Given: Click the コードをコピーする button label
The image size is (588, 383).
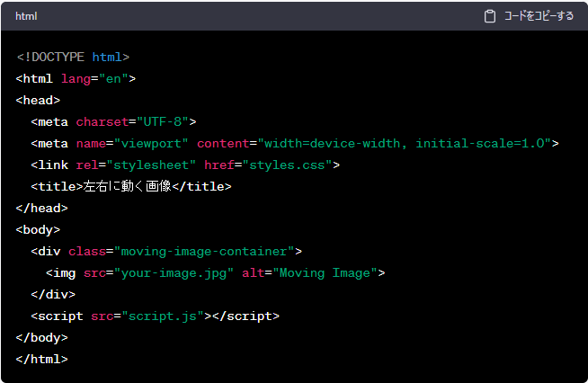Looking at the screenshot, I should [538, 16].
